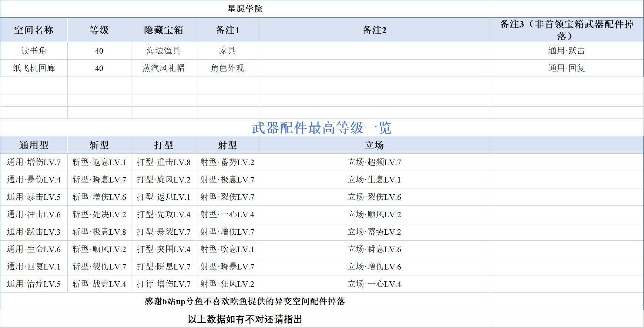This screenshot has height=328, width=644.
Task: Select the 隐藏宝箱 column header
Action: [163, 30]
